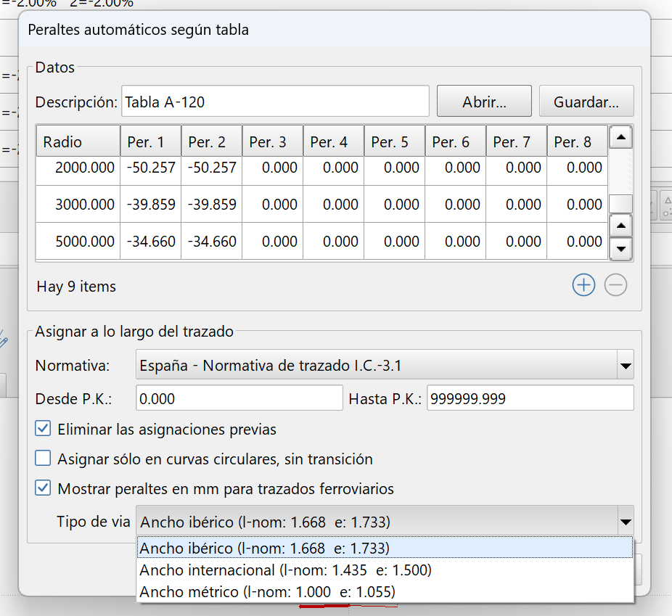This screenshot has width=672, height=616.
Task: Click the Per. 7 column header
Action: (516, 141)
